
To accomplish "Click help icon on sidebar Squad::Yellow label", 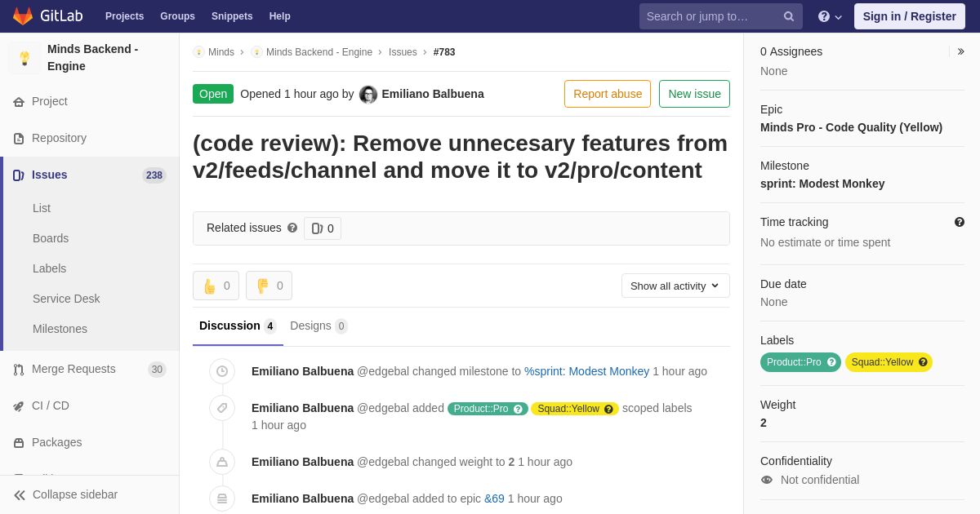I will (x=923, y=362).
